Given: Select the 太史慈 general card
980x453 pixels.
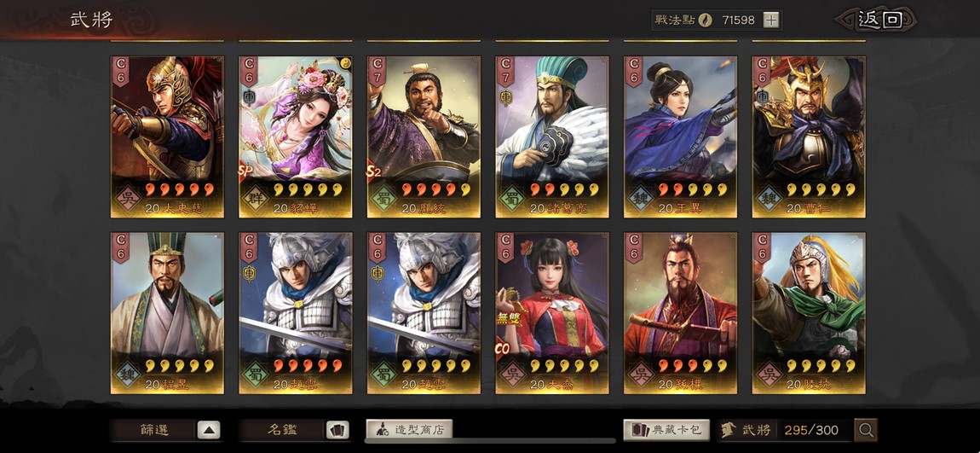Looking at the screenshot, I should [x=167, y=137].
